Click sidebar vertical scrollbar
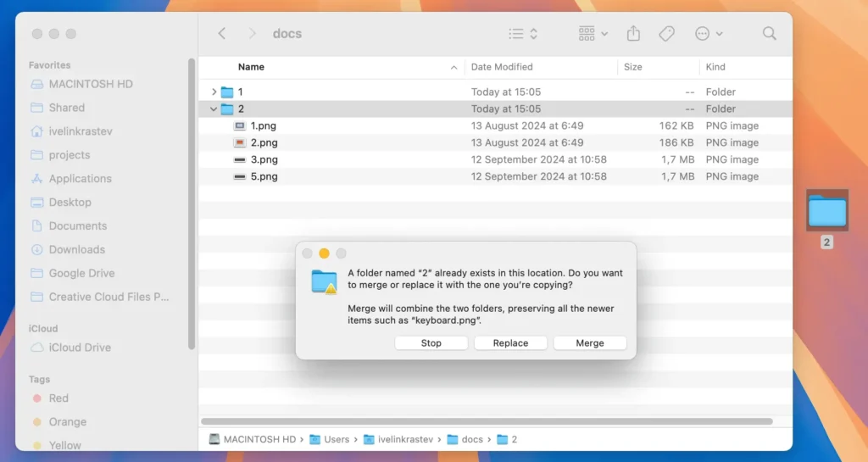 pyautogui.click(x=192, y=203)
